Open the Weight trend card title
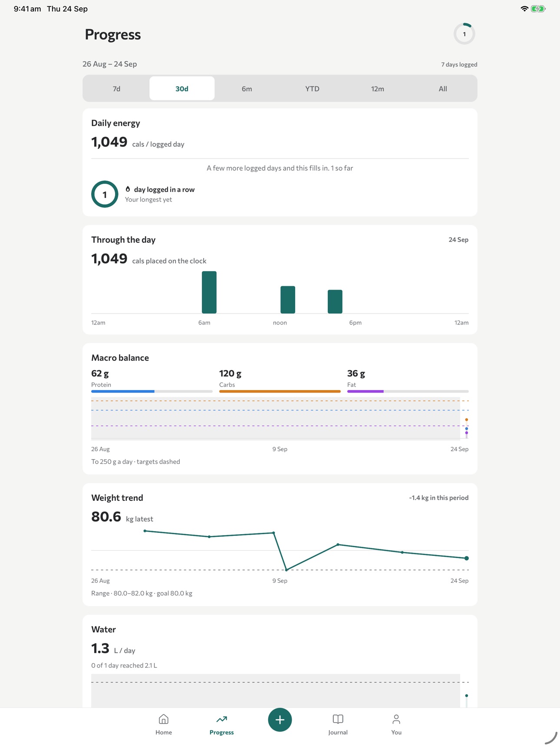560x747 pixels. pyautogui.click(x=117, y=498)
